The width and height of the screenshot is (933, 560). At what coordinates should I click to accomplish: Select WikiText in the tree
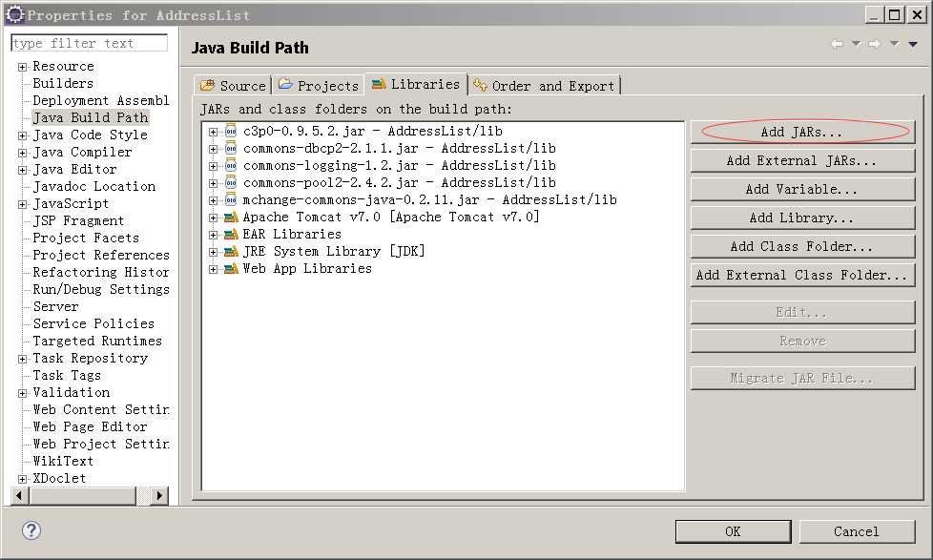coord(63,461)
